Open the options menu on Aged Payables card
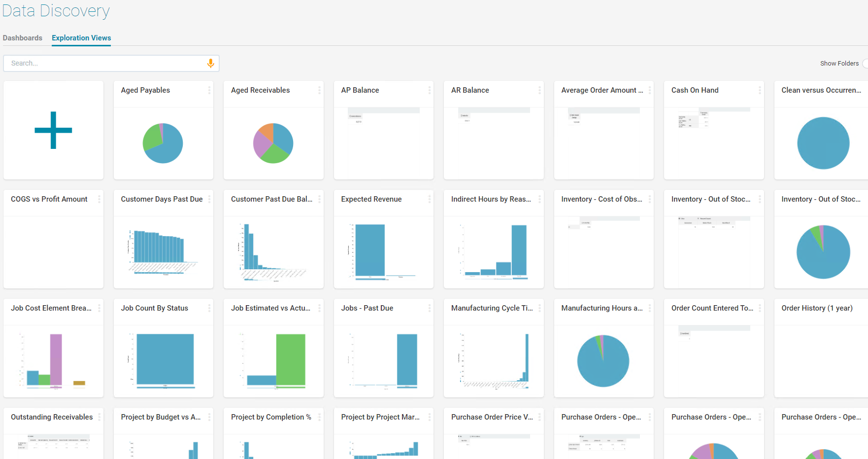Image resolution: width=868 pixels, height=459 pixels. pos(209,90)
